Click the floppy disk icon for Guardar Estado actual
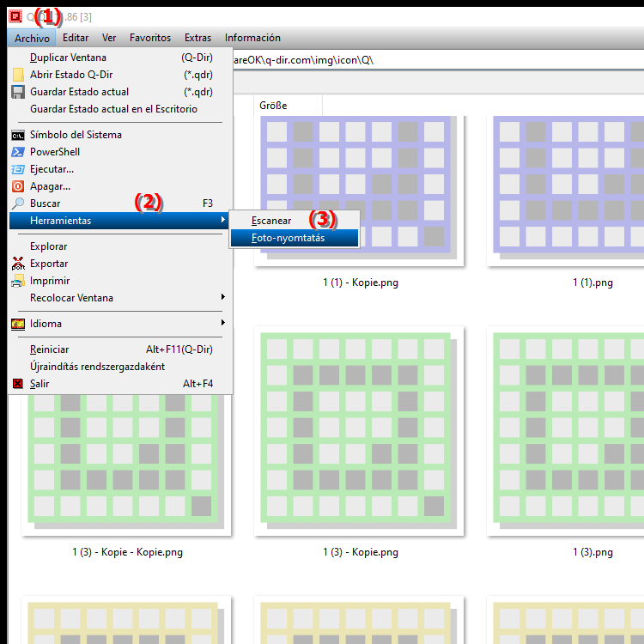 (x=18, y=92)
